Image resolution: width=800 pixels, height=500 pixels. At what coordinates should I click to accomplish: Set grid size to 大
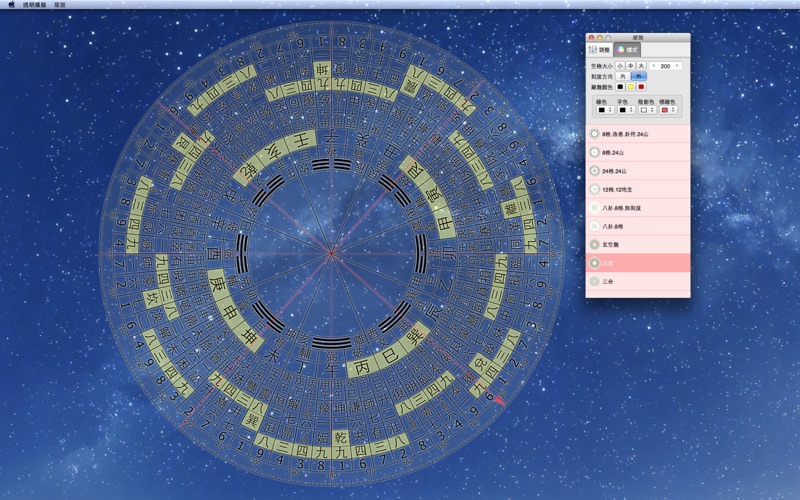pyautogui.click(x=641, y=66)
